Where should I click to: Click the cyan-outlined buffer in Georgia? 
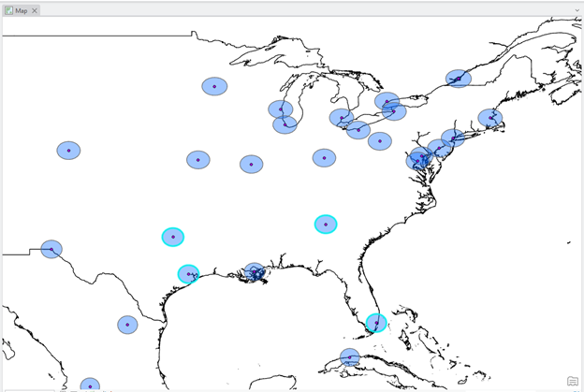pos(326,225)
